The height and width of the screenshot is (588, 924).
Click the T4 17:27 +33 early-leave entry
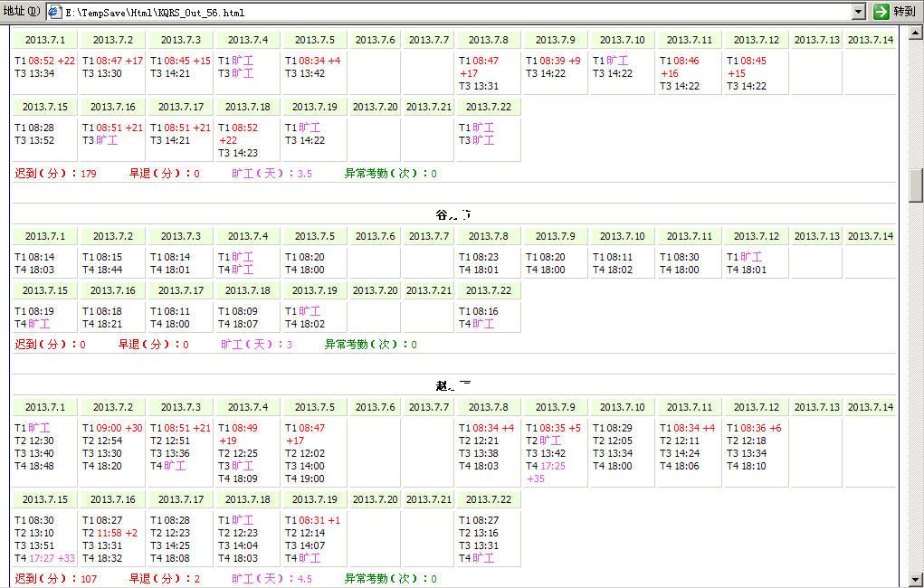tap(44, 558)
